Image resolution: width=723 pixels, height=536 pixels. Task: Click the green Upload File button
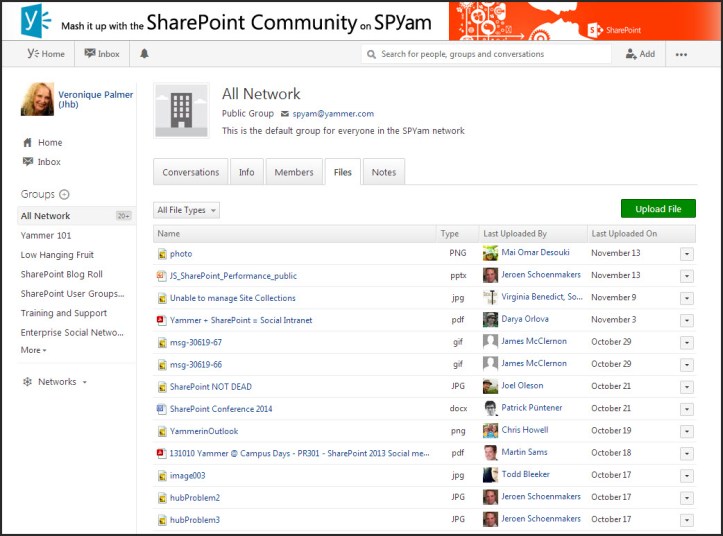click(658, 209)
